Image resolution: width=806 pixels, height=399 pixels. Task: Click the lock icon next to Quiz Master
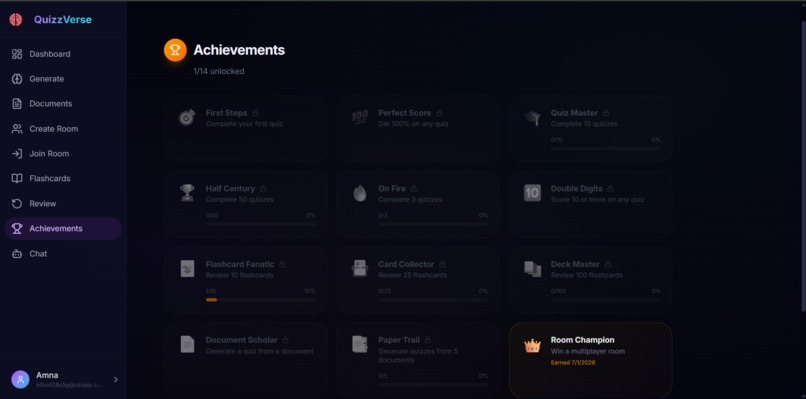pos(606,113)
